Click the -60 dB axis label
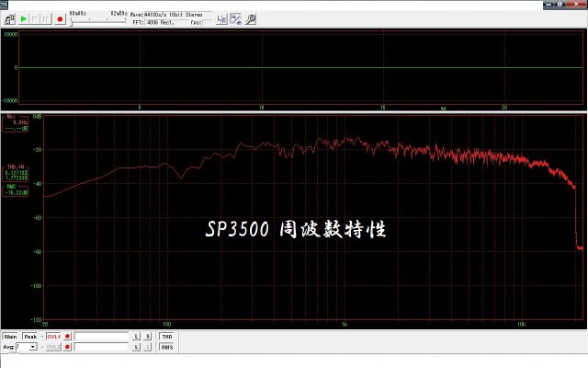This screenshot has height=368, width=588. pos(37,218)
